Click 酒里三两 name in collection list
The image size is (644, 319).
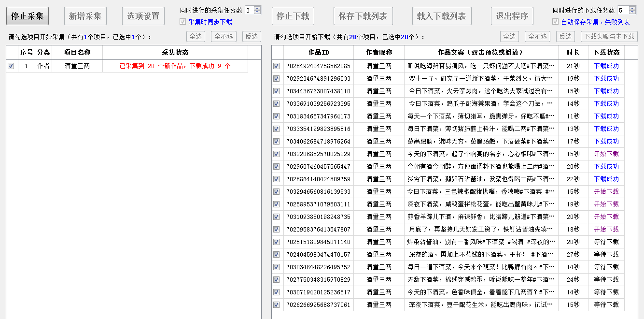(x=77, y=66)
